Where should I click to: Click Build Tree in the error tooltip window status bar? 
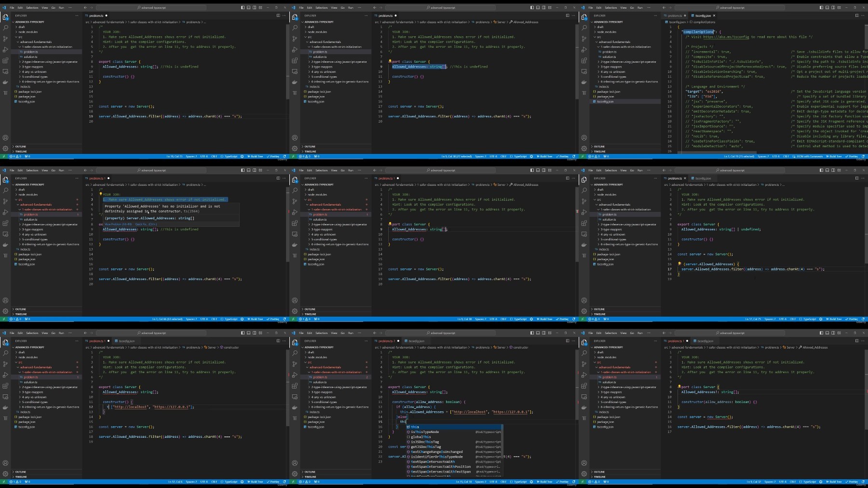(x=256, y=319)
